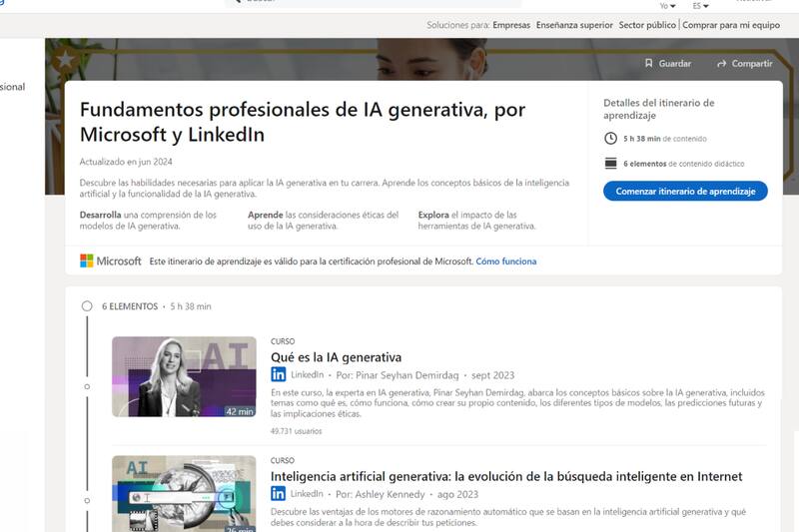Open the Sector público link
Screen dimensions: 799x532
point(647,25)
